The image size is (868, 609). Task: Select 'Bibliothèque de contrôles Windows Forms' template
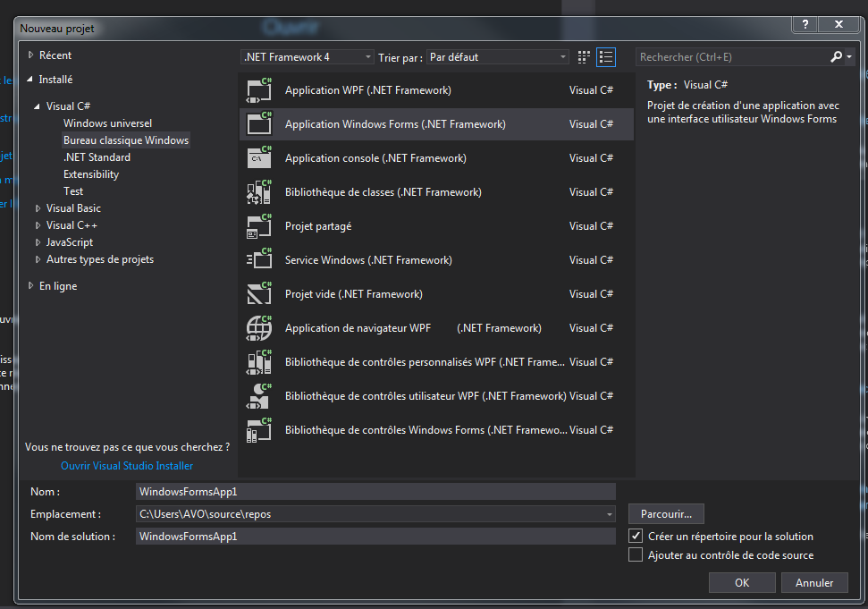436,430
